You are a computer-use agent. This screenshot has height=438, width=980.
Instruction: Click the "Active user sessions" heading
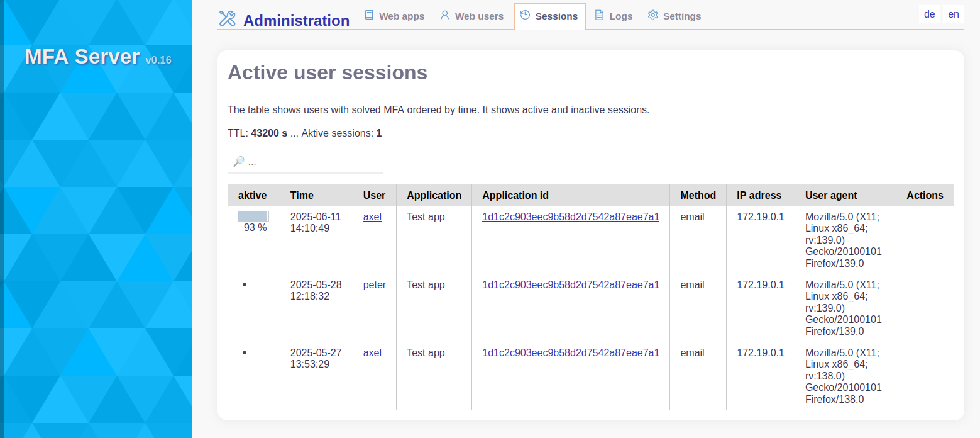(x=328, y=73)
